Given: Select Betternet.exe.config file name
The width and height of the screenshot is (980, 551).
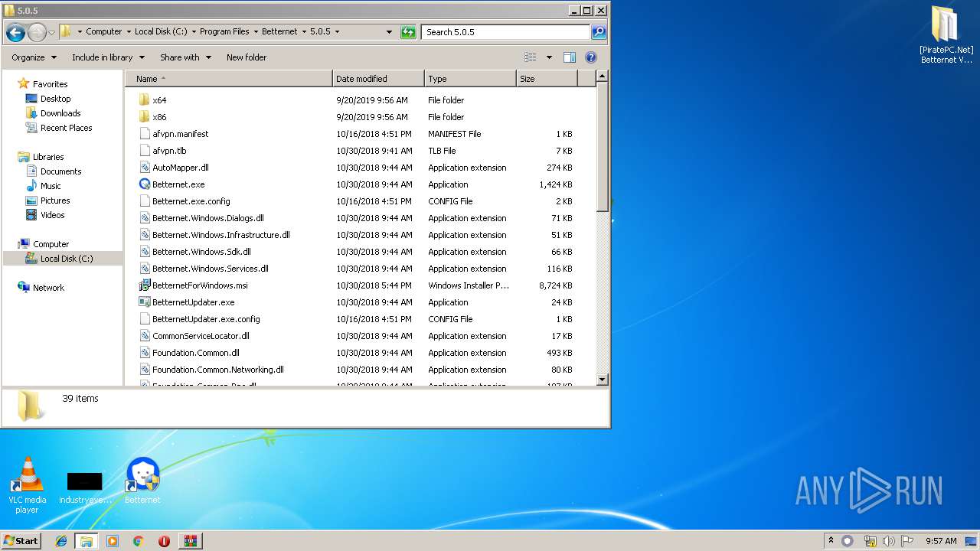Looking at the screenshot, I should pyautogui.click(x=191, y=201).
